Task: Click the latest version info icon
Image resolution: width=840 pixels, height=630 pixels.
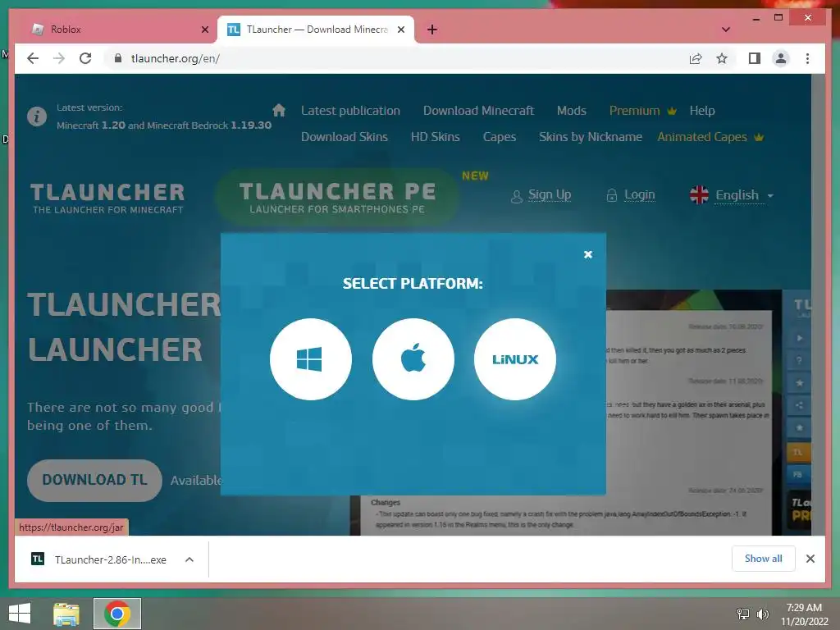Action: (36, 116)
